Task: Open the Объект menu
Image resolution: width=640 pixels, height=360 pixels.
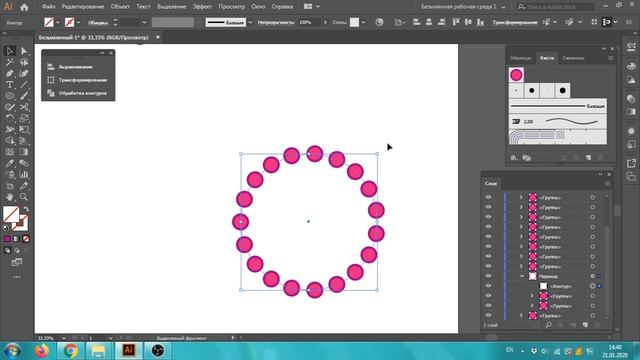Action: 120,7
